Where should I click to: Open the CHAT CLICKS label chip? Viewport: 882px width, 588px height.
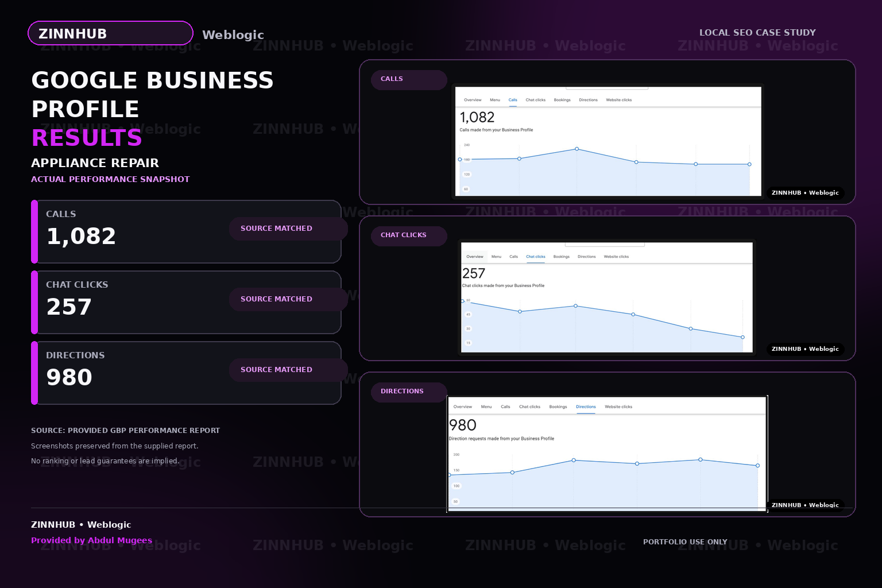[x=409, y=235]
